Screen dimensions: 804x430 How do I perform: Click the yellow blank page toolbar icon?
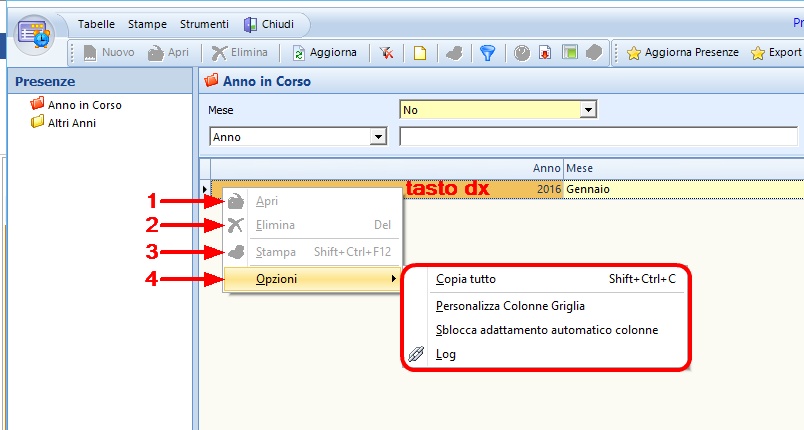[420, 53]
